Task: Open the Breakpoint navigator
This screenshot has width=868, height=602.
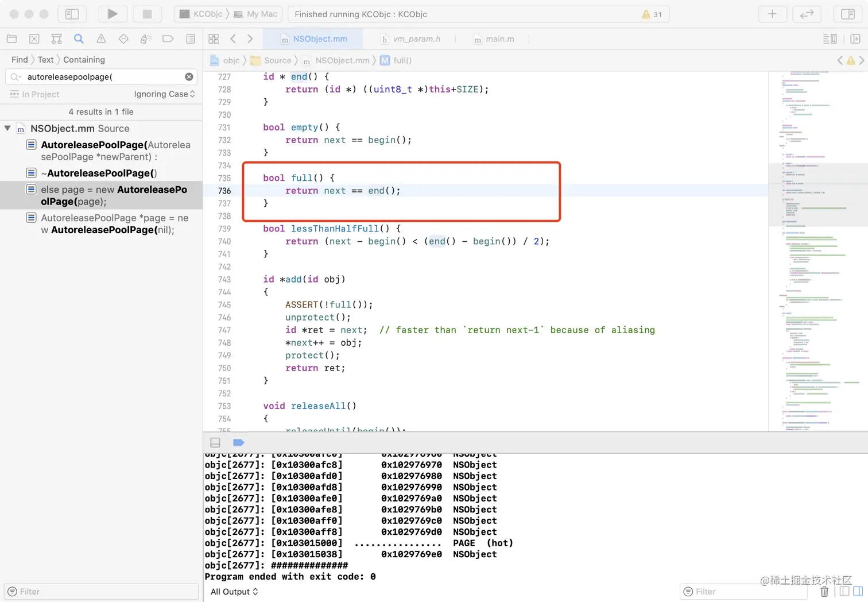Action: pos(168,39)
